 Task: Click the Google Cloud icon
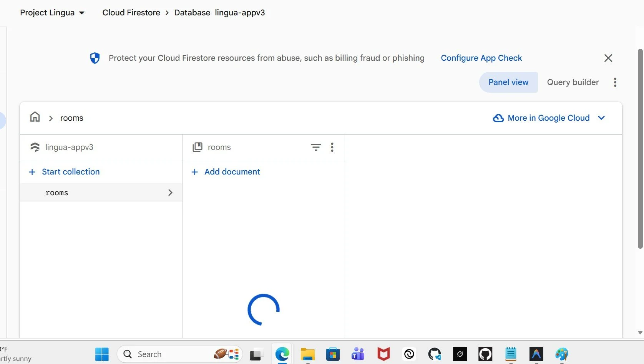coord(498,118)
